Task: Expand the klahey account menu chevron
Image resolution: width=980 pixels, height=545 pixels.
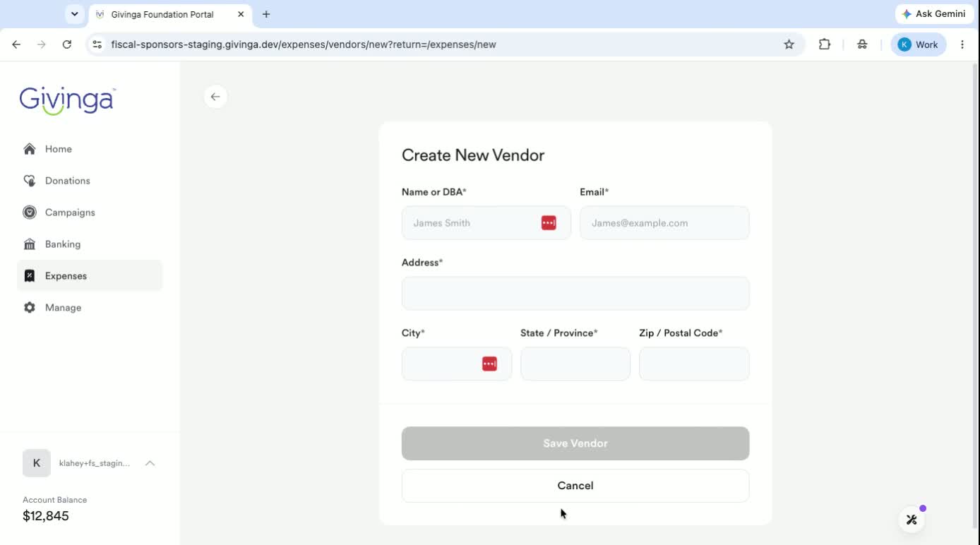Action: 150,463
